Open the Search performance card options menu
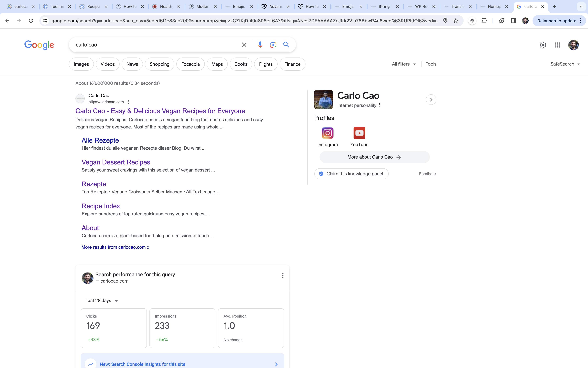 coord(283,275)
